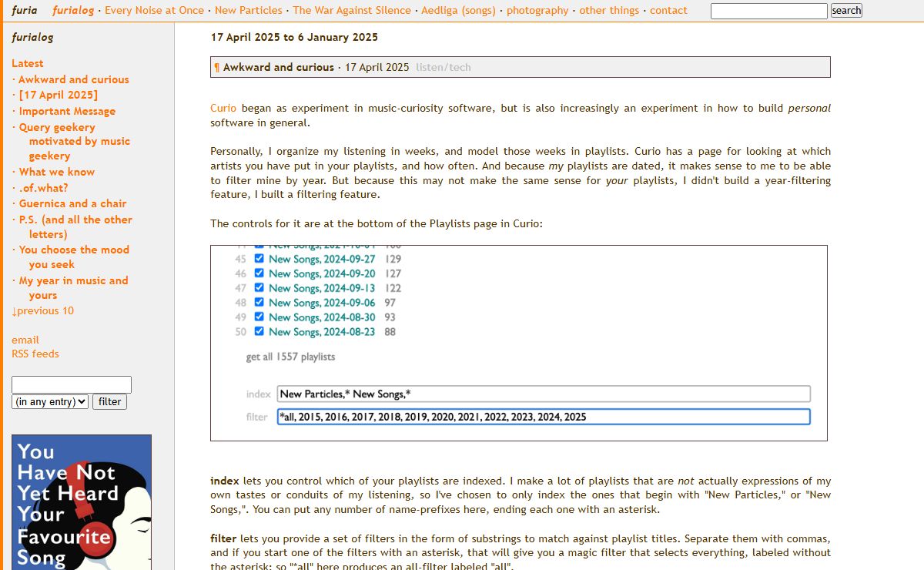Click the email link in the sidebar
The height and width of the screenshot is (570, 924).
point(25,340)
